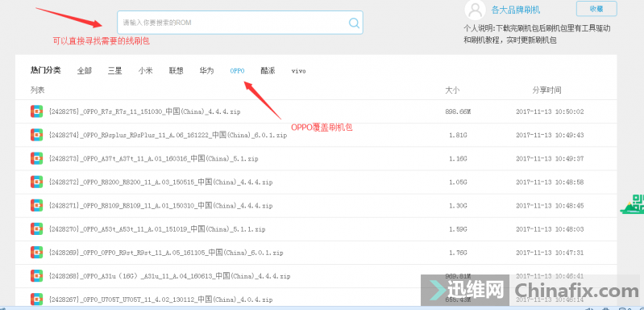Select the 三星 category tab
Viewport: 644px width, 310px height.
tap(115, 71)
